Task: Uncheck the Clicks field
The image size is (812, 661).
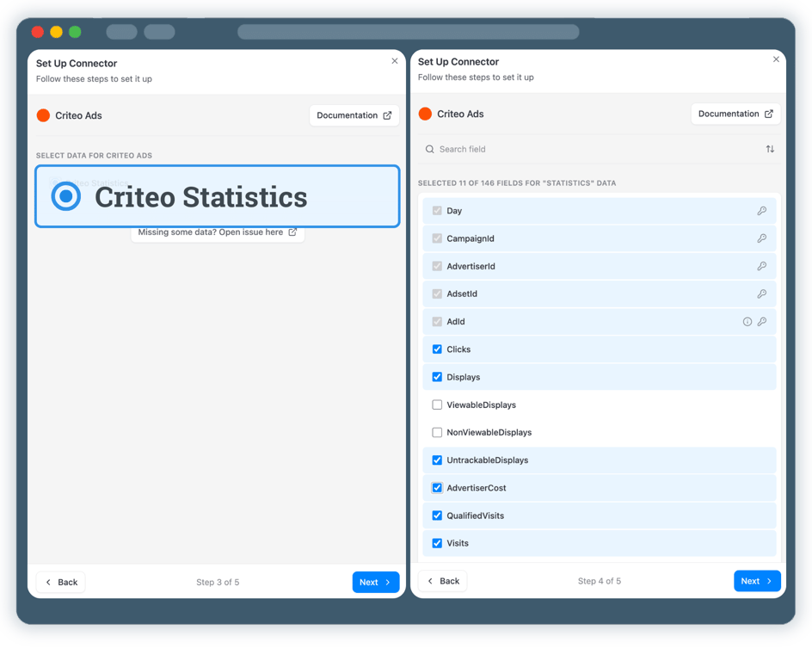Action: pos(437,349)
